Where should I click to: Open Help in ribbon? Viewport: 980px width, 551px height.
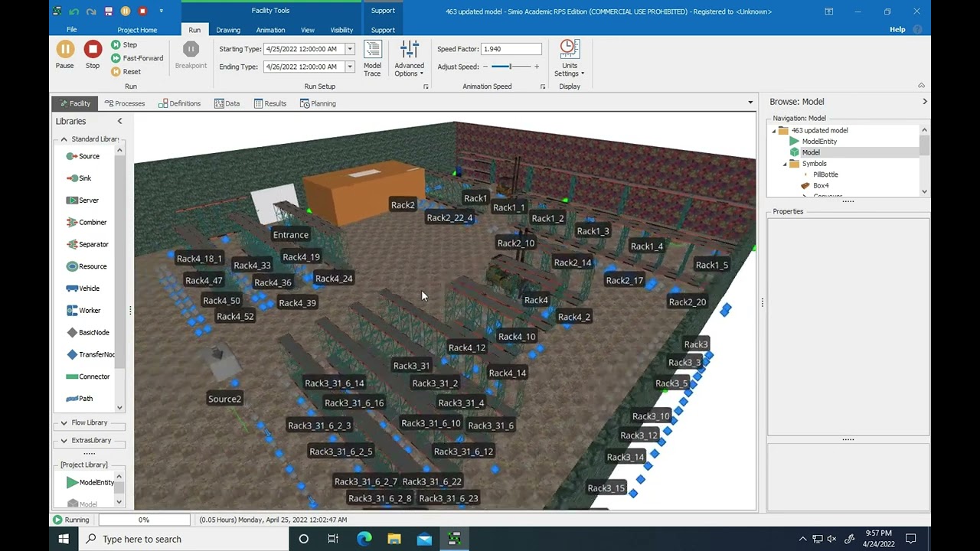tap(897, 29)
